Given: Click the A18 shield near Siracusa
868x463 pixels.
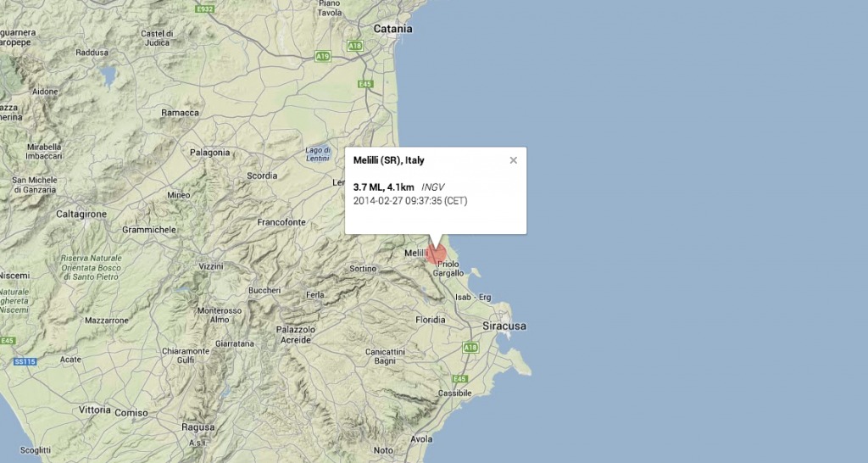Looking at the screenshot, I should pos(470,348).
